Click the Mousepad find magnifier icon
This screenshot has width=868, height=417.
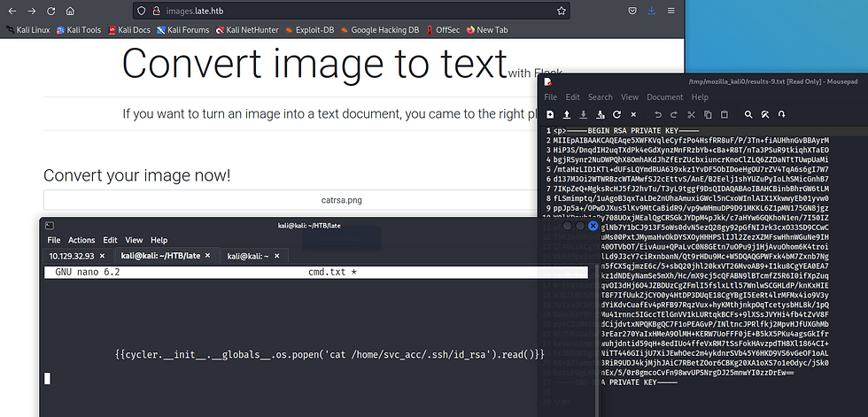tap(748, 114)
